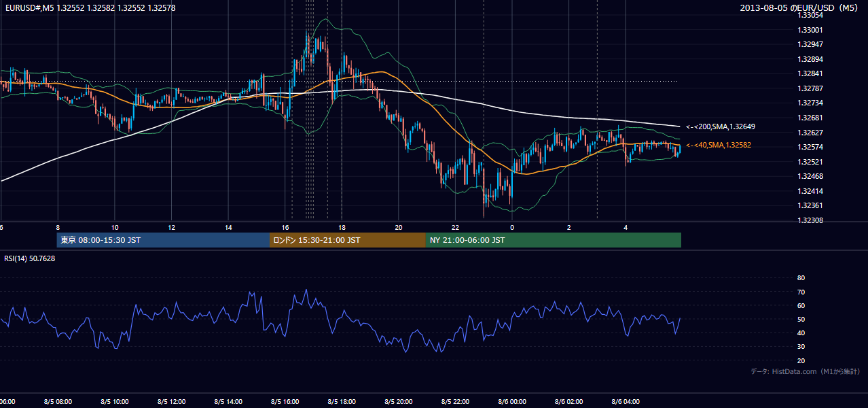Click the 8/6 04:00 time axis label

(x=626, y=401)
